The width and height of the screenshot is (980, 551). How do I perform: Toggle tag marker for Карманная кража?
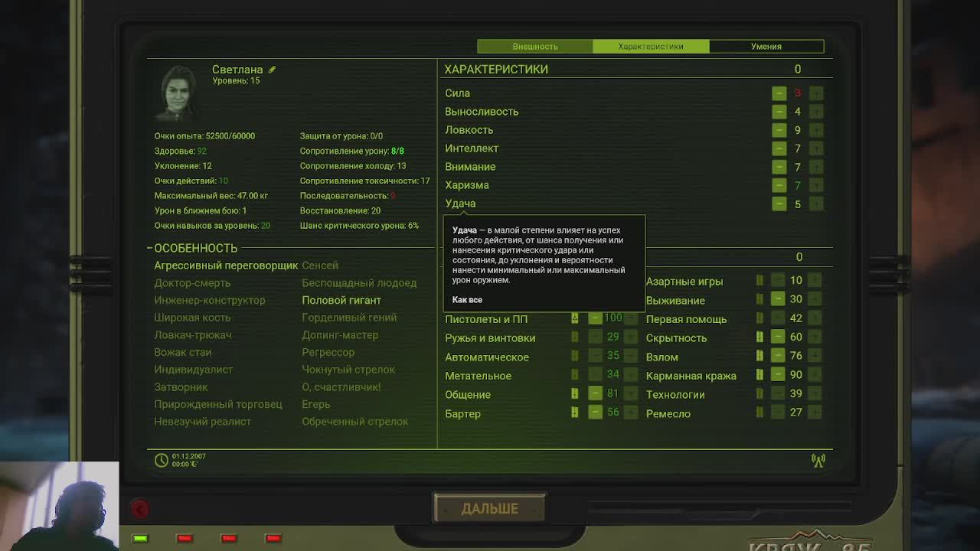tap(759, 374)
